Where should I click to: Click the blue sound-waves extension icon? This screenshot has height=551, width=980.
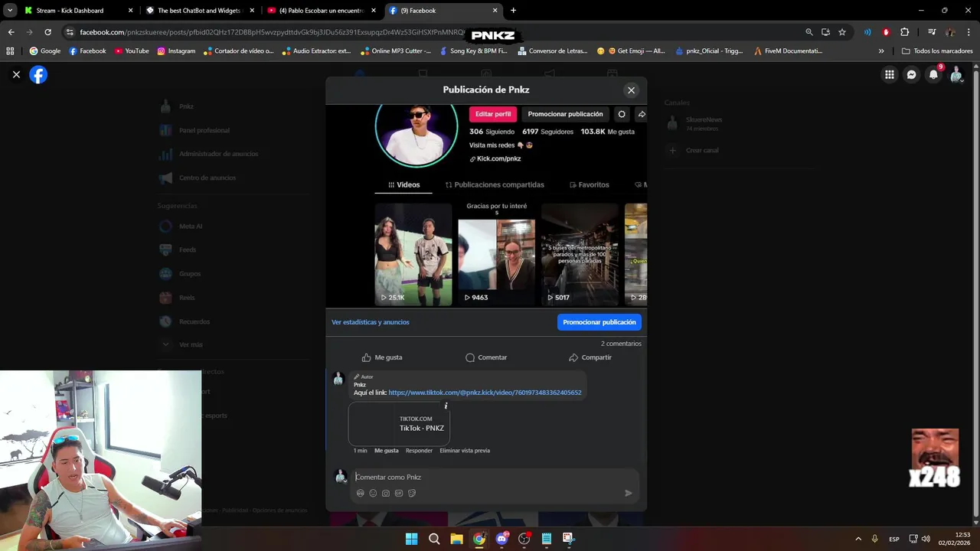click(x=867, y=32)
